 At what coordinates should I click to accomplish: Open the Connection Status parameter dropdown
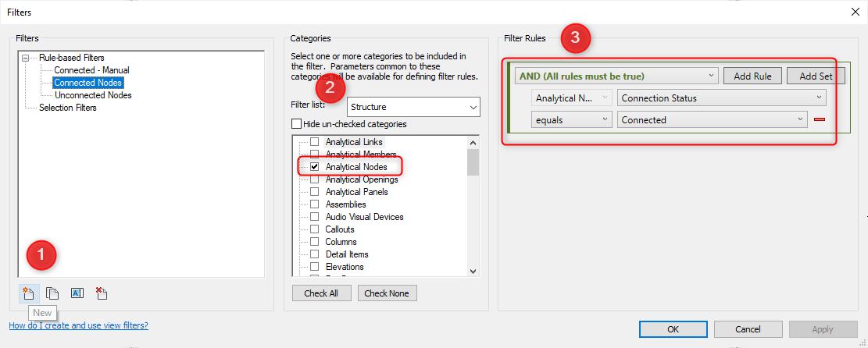click(818, 98)
